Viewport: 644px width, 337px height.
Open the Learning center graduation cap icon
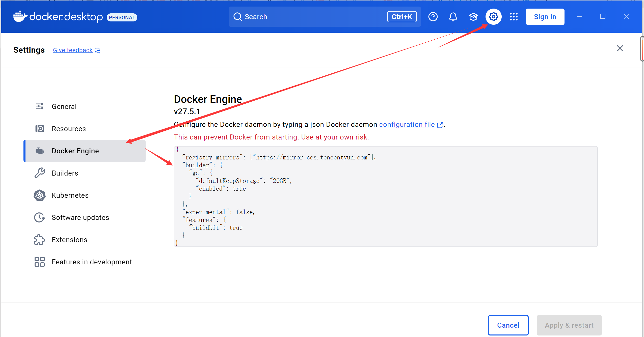coord(473,17)
